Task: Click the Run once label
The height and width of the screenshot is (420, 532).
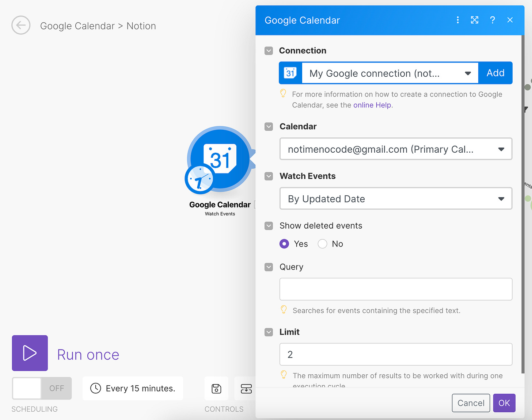Action: click(88, 355)
